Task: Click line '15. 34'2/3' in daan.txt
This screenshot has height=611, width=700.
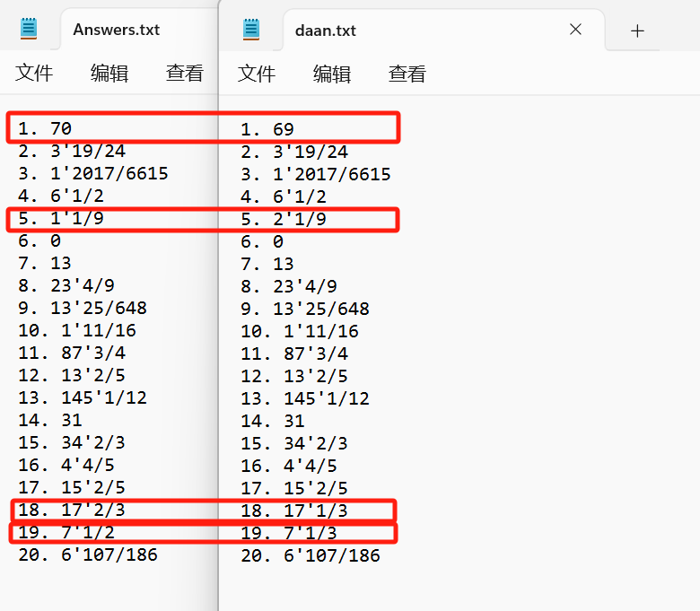Action: (x=294, y=443)
